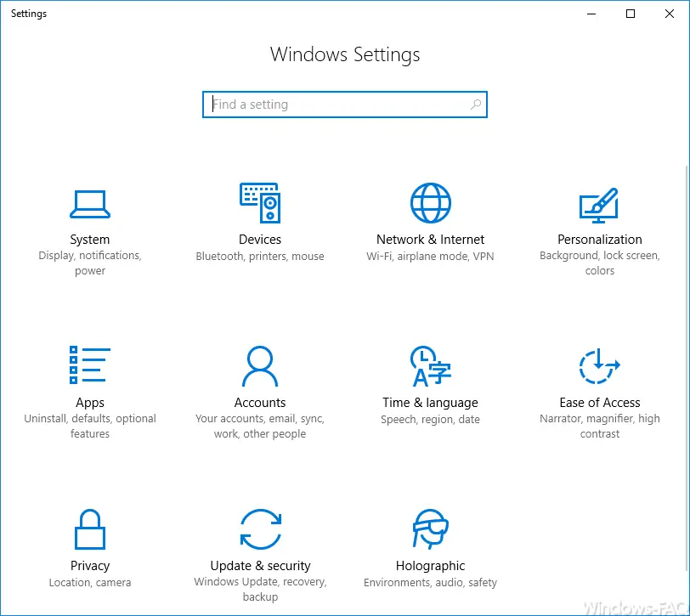Open the Devices keyboard and speaker icon

click(260, 203)
